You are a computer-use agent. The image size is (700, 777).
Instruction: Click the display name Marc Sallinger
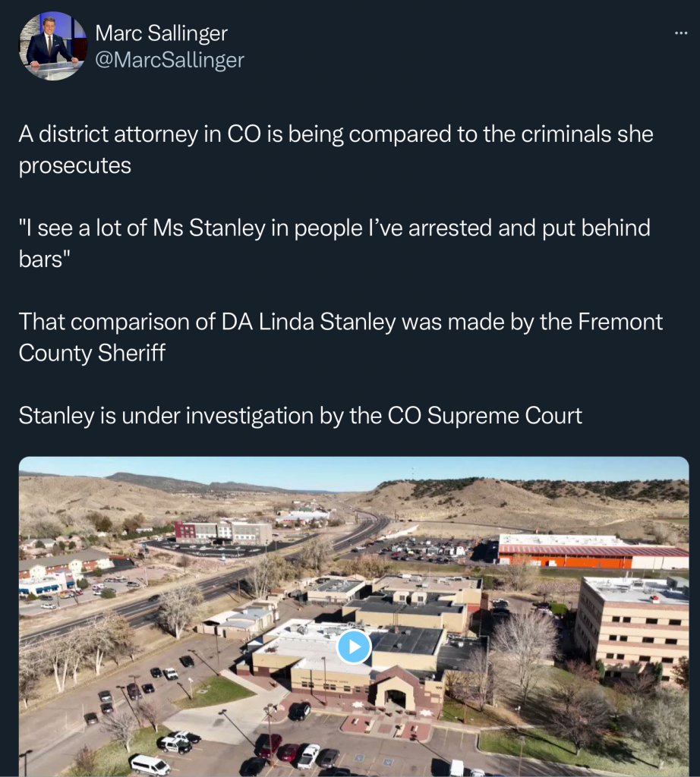pos(161,33)
